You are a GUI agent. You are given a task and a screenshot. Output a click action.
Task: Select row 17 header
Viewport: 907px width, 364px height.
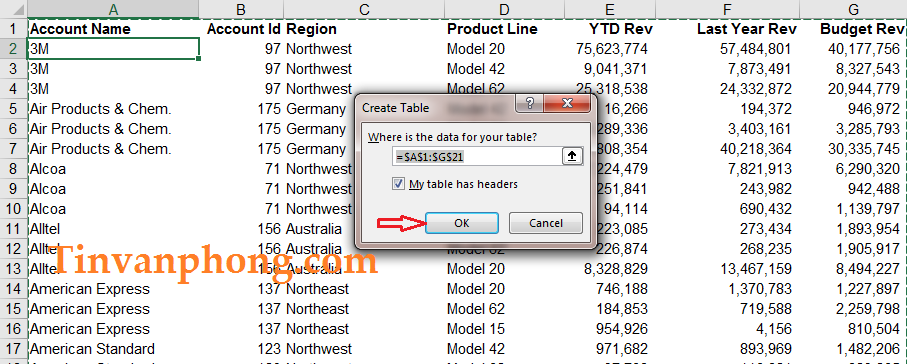13,349
